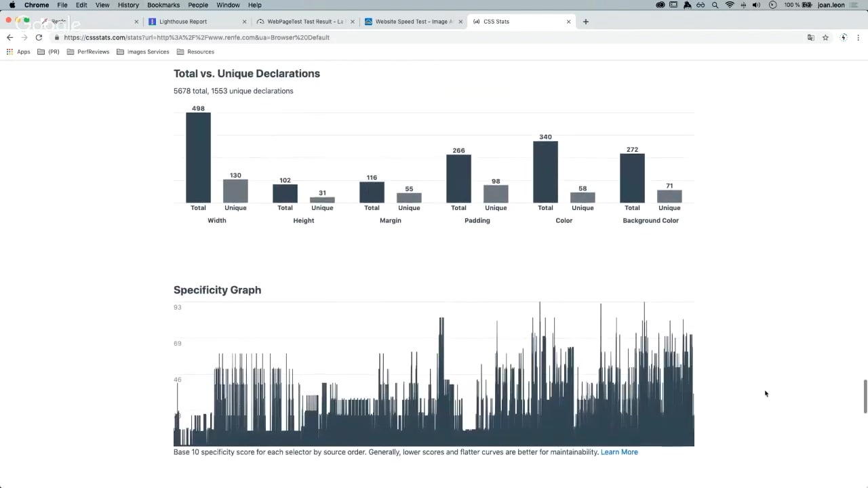Click the specificity graph chart area
Screen dimensions: 868x488
434,374
